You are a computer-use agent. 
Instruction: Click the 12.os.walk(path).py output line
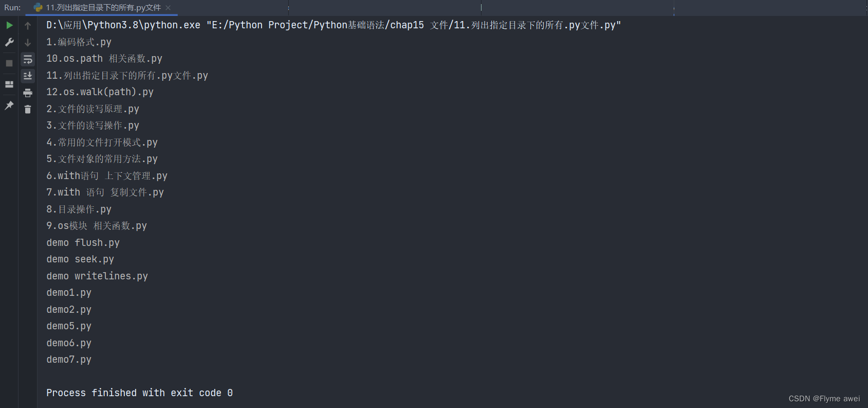click(x=100, y=92)
